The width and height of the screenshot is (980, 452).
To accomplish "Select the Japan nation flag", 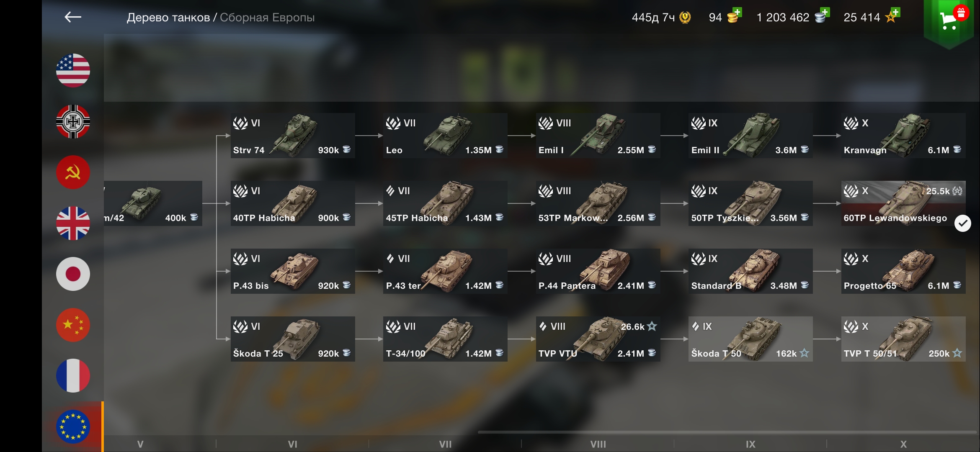I will (73, 274).
